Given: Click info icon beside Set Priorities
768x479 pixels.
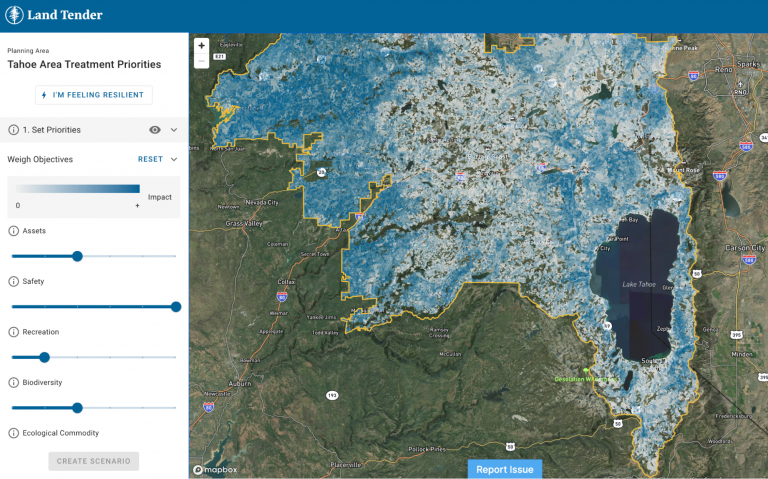Looking at the screenshot, I should click(x=14, y=130).
